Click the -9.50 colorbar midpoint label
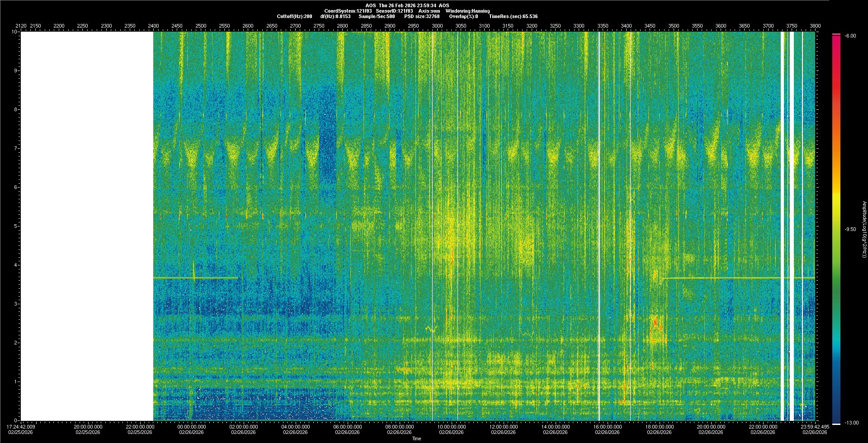The image size is (868, 443). click(850, 229)
